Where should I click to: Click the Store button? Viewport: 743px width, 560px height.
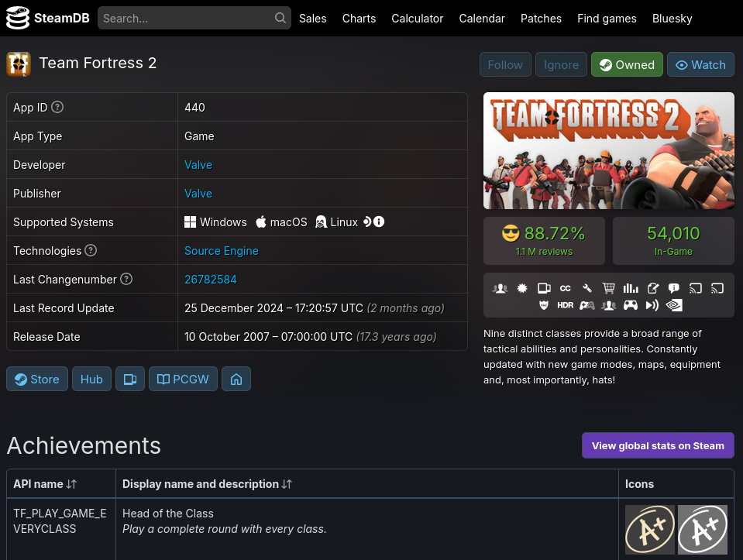click(x=37, y=379)
